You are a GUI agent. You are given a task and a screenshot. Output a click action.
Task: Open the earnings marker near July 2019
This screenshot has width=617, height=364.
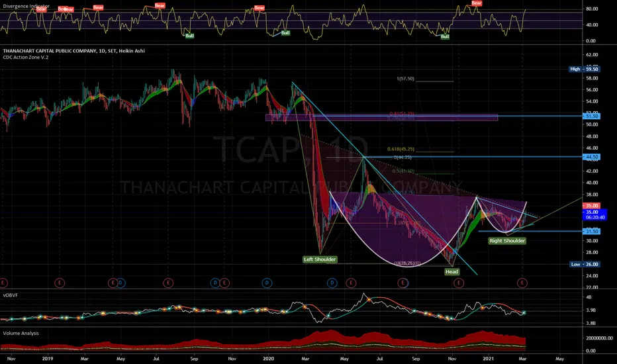coord(168,283)
